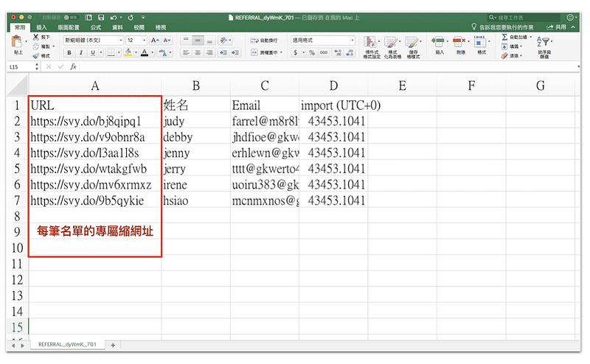
Task: Click the Undo arrow in title bar
Action: pyautogui.click(x=114, y=17)
